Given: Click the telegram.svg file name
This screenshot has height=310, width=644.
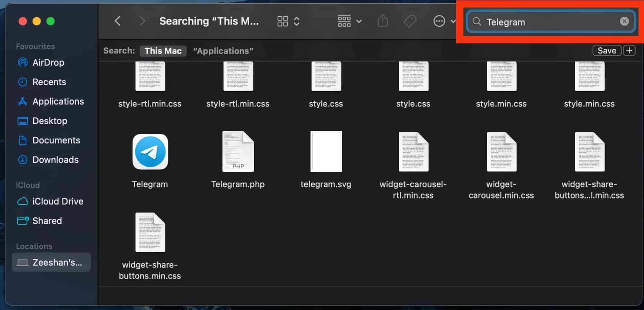Looking at the screenshot, I should 326,184.
